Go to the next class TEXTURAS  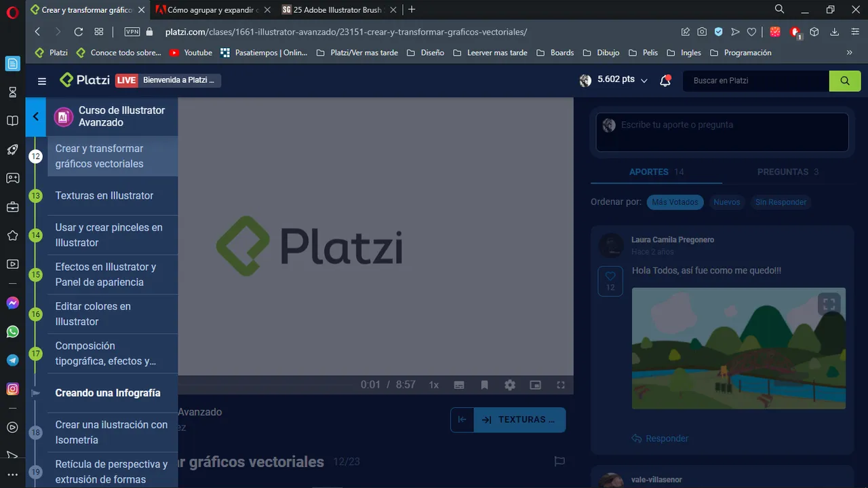520,419
